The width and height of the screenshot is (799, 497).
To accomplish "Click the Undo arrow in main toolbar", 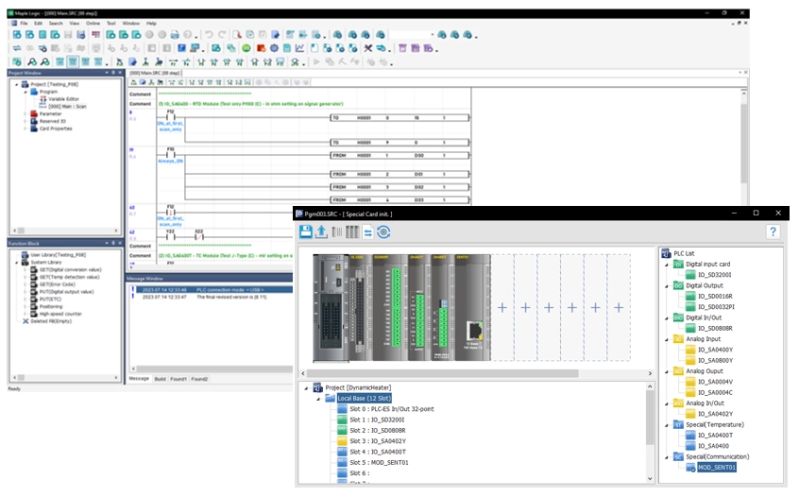I will coord(209,35).
